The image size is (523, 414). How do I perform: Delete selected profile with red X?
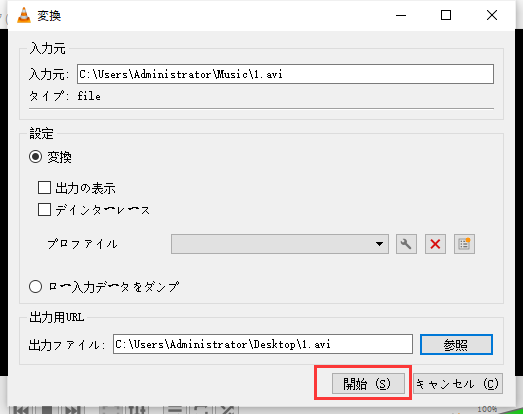click(435, 244)
